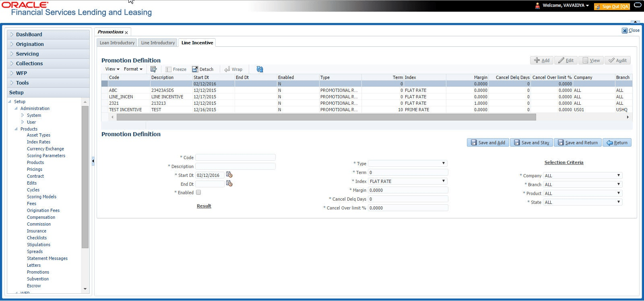Click the Term input field

(408, 172)
